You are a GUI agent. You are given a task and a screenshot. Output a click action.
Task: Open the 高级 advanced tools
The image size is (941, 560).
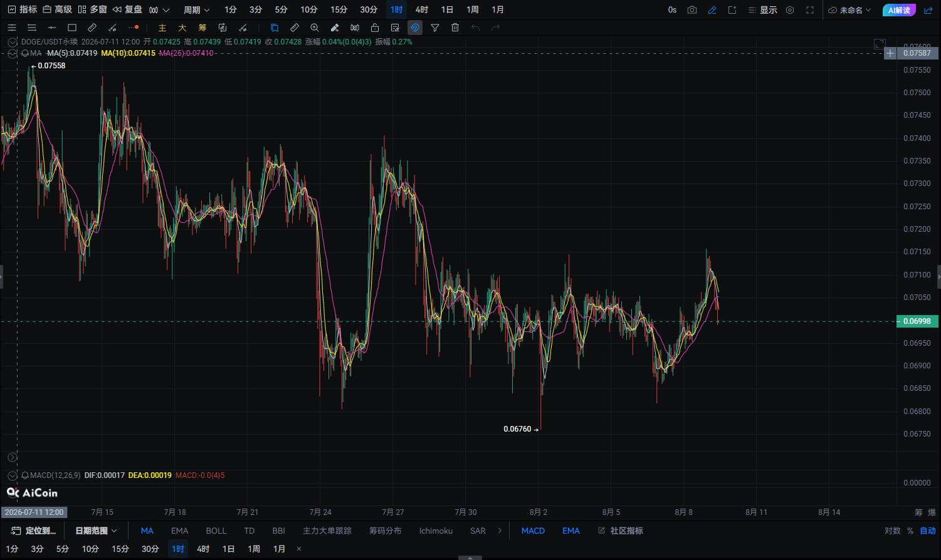point(57,9)
